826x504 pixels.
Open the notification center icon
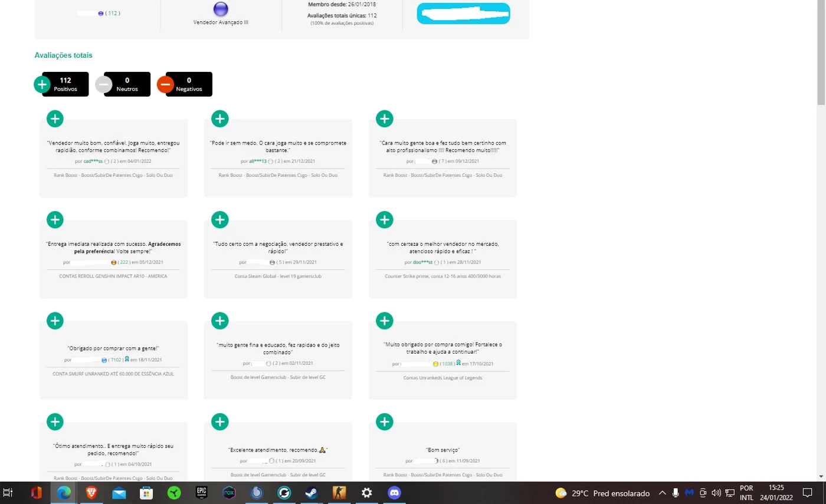(808, 493)
